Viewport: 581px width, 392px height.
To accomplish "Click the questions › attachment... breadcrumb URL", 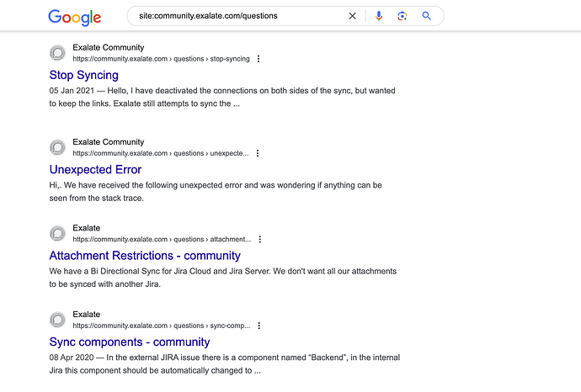I will click(162, 240).
